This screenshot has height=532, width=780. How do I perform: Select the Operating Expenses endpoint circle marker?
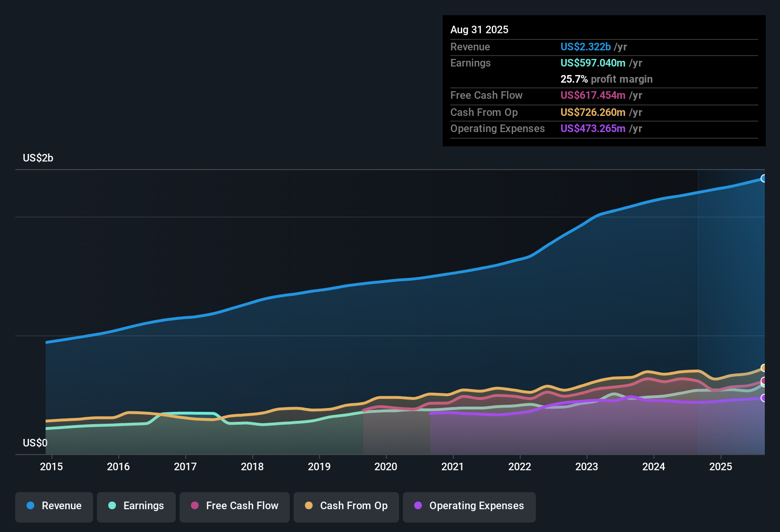764,399
